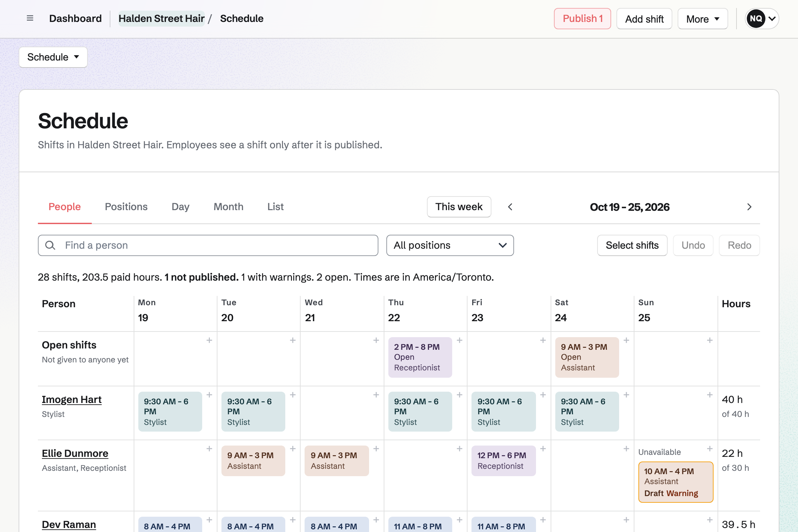
Task: Add shift for Imogen Hart on Monday 19
Action: click(x=209, y=395)
